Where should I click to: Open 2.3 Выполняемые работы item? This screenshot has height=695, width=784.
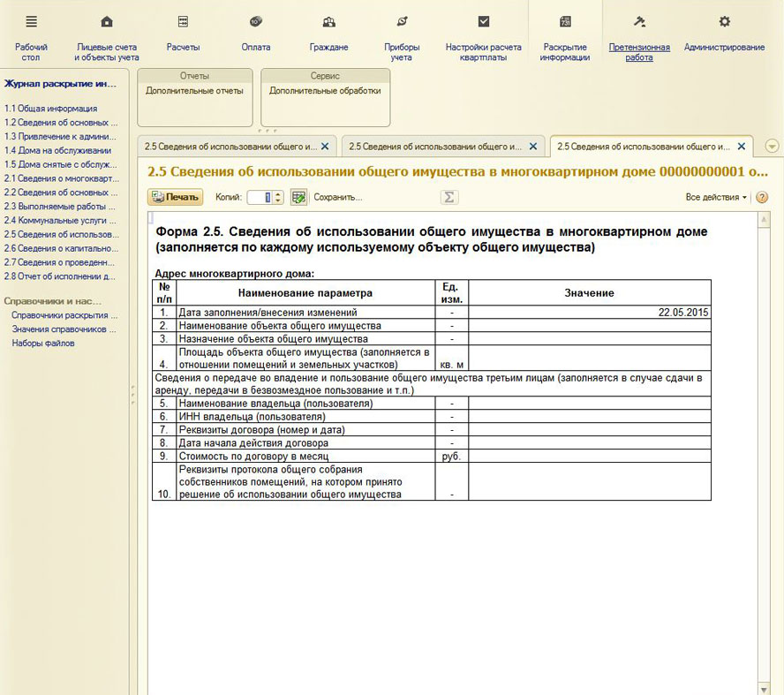(x=60, y=207)
